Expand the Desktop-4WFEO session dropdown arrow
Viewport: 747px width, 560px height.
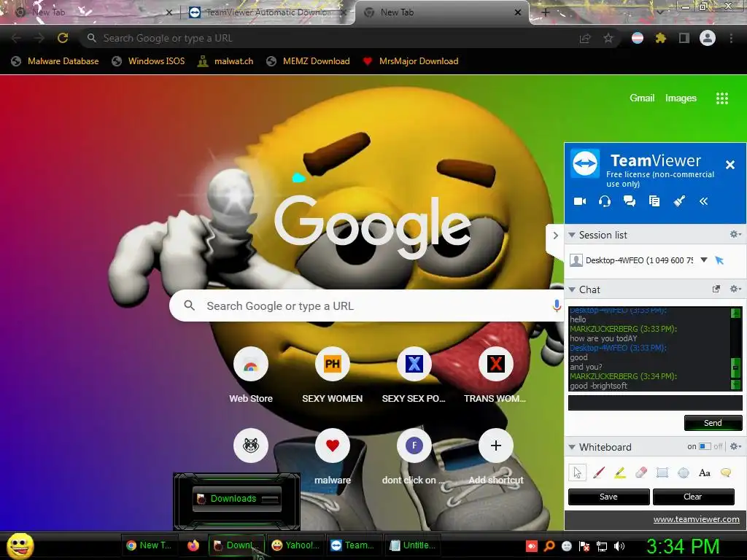pyautogui.click(x=704, y=260)
